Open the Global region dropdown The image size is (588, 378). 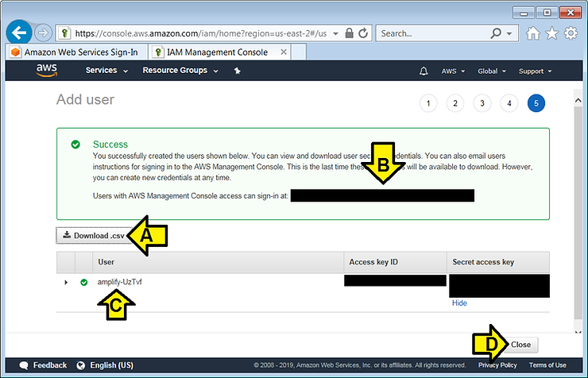click(x=491, y=71)
